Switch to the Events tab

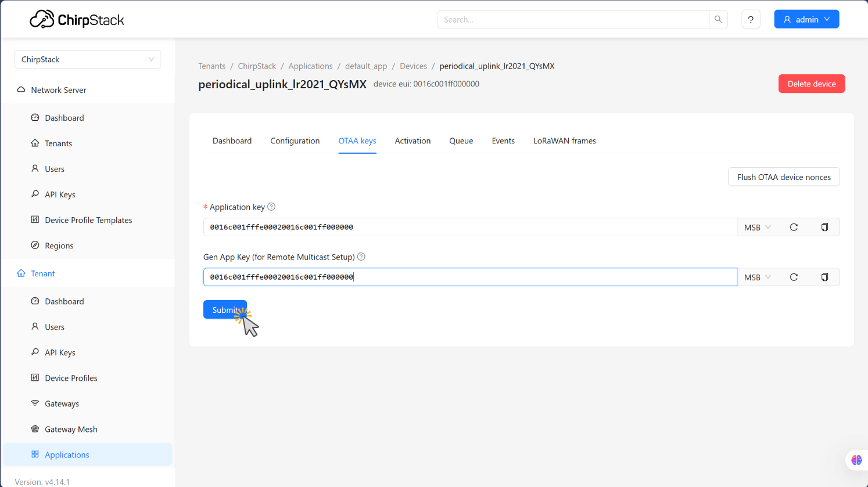(x=503, y=140)
